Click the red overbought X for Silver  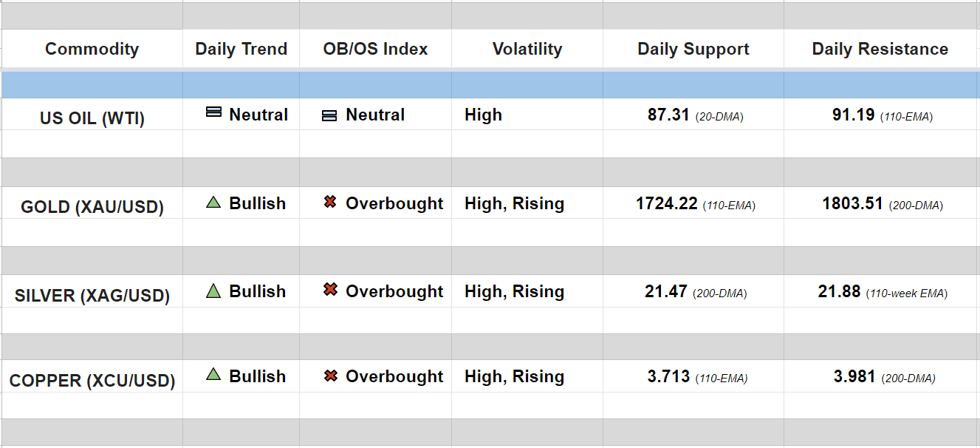point(330,290)
